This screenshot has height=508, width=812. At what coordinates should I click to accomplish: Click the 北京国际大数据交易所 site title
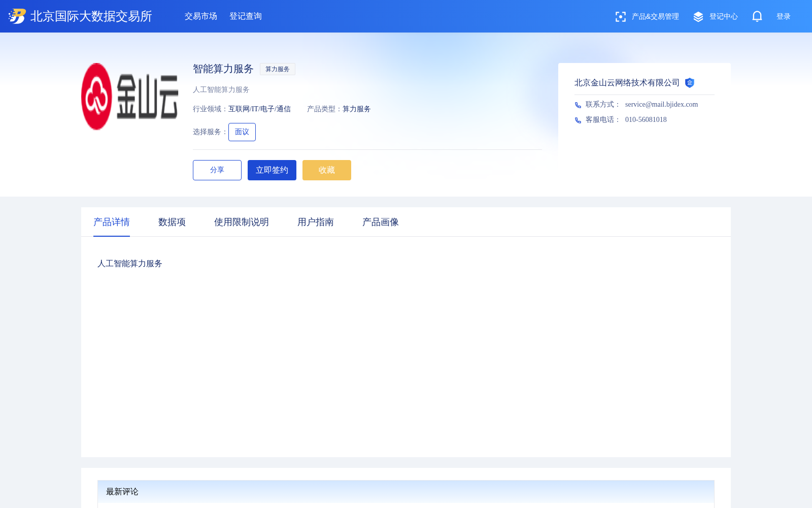[x=91, y=16]
